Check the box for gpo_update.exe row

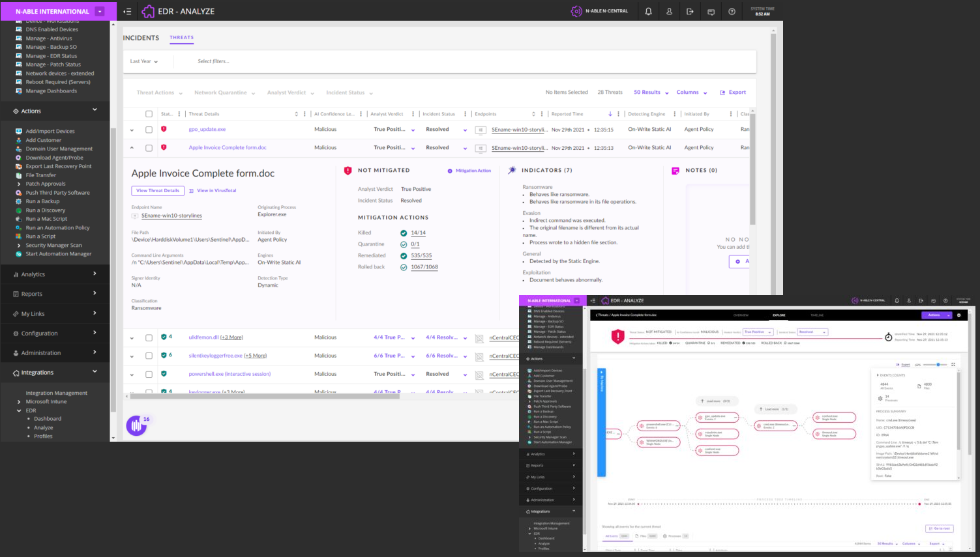coord(149,130)
